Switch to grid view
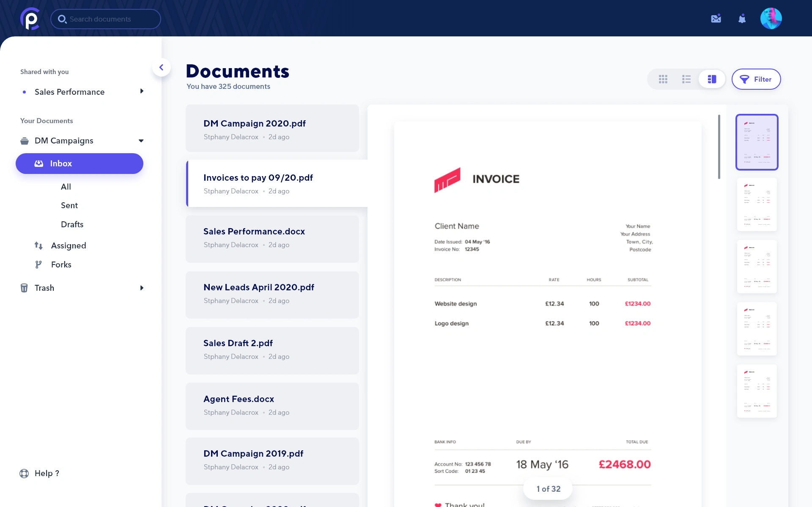812x507 pixels. point(663,79)
